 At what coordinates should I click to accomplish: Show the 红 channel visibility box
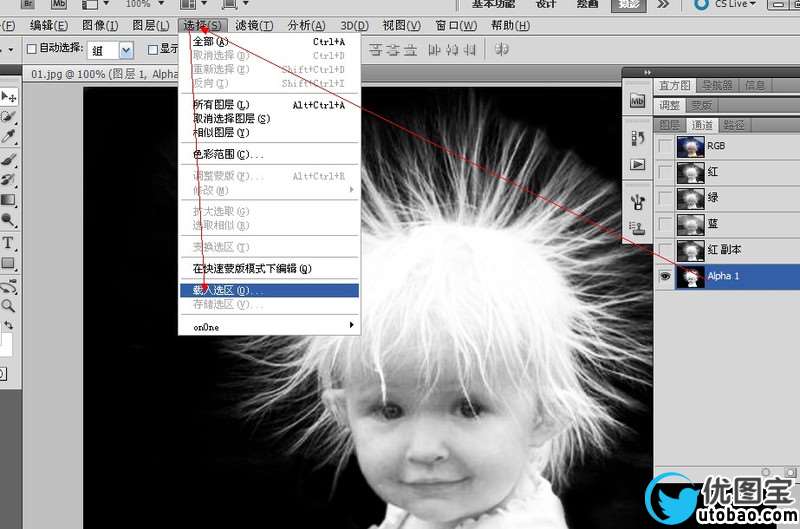click(x=665, y=172)
